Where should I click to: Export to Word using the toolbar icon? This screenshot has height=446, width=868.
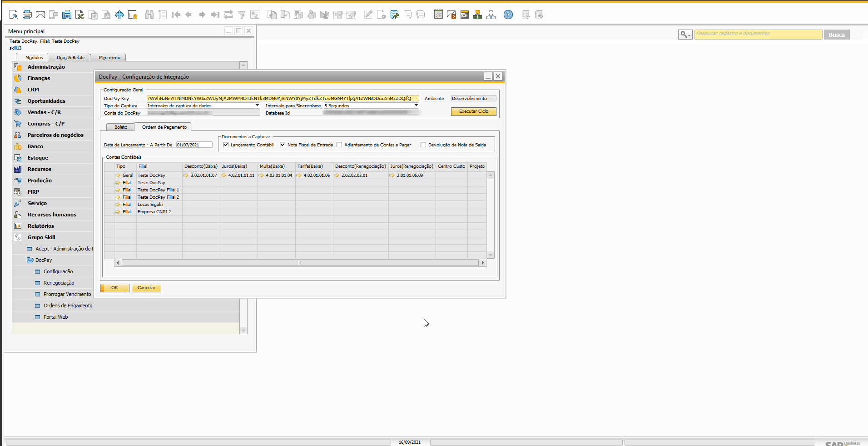click(93, 15)
